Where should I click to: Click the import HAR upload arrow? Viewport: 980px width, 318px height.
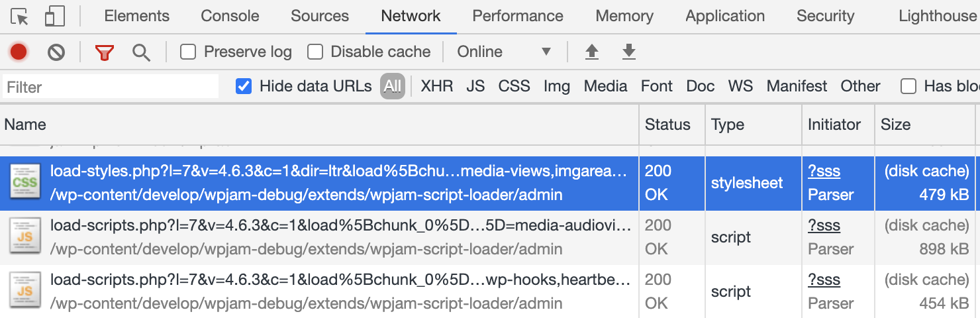pyautogui.click(x=592, y=52)
